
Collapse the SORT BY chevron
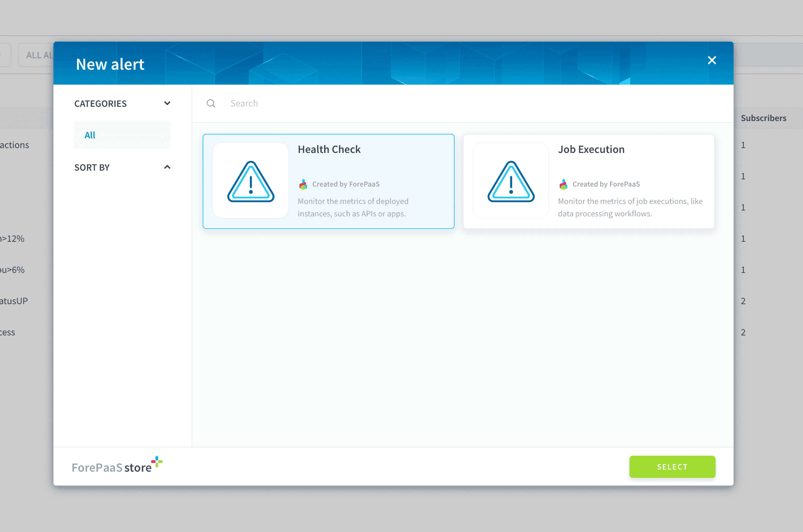point(167,167)
